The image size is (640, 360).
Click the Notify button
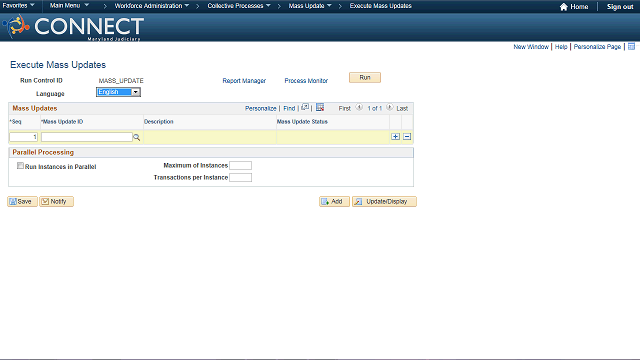pyautogui.click(x=56, y=202)
